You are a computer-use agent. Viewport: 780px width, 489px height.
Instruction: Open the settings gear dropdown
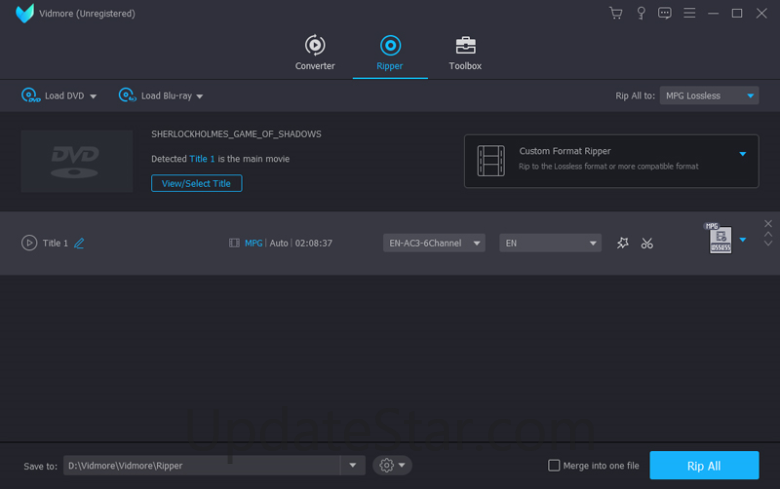point(392,465)
